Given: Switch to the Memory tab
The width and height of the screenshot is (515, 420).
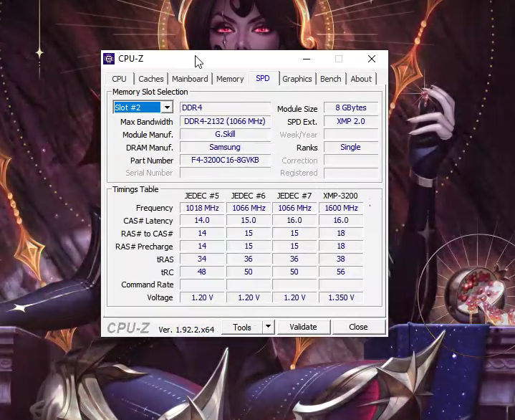Looking at the screenshot, I should tap(230, 79).
